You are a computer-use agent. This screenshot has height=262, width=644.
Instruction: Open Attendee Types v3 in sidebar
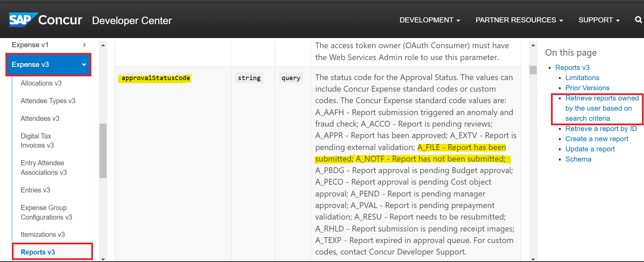click(x=48, y=101)
